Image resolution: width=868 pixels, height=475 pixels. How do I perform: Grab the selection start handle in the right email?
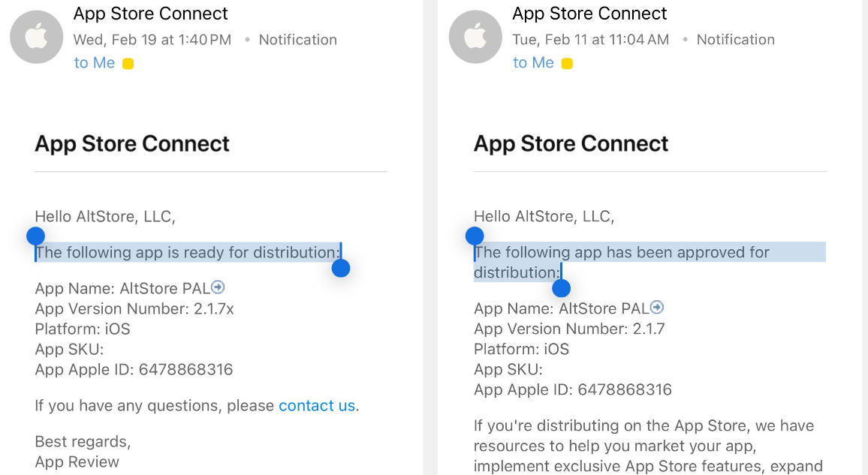pos(475,236)
